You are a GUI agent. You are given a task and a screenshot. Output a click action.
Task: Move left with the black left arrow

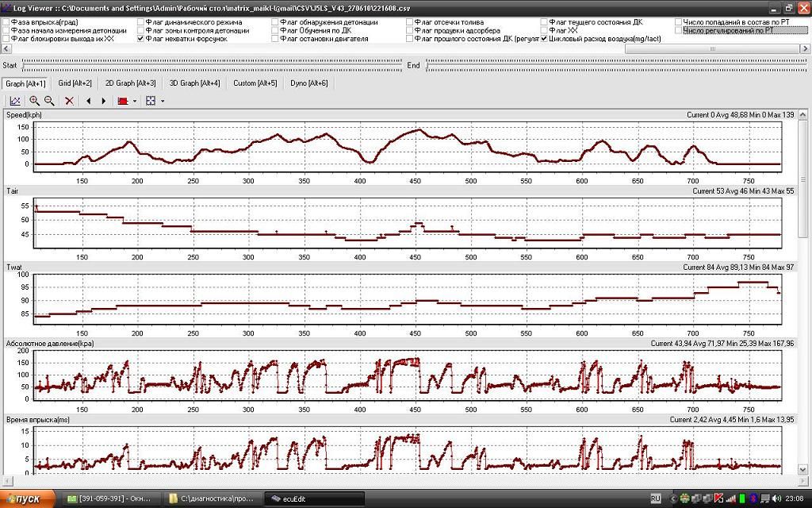[x=89, y=101]
